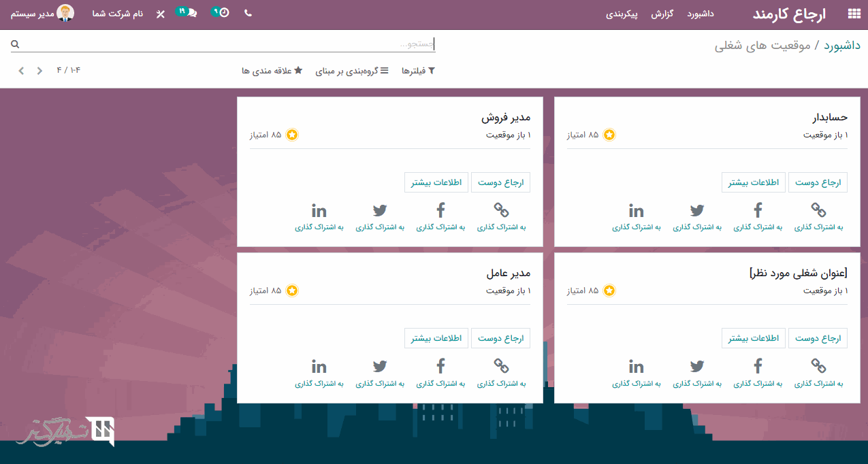Open the apps grid menu icon

point(854,14)
